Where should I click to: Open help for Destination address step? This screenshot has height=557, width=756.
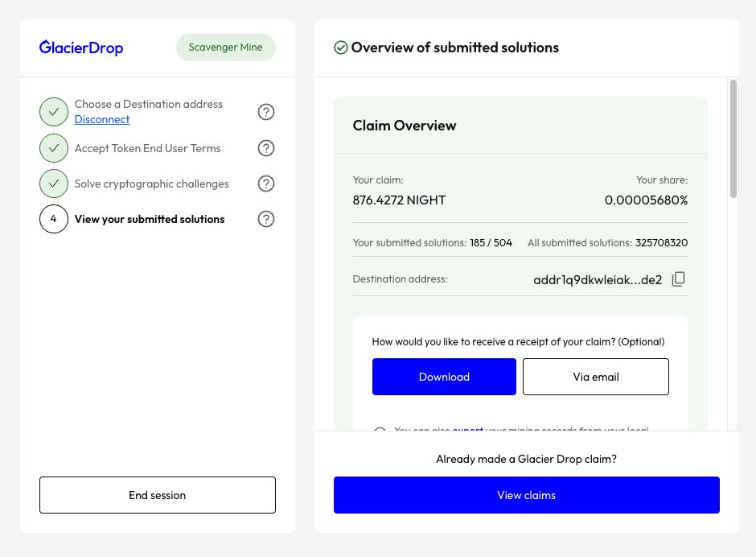click(266, 112)
